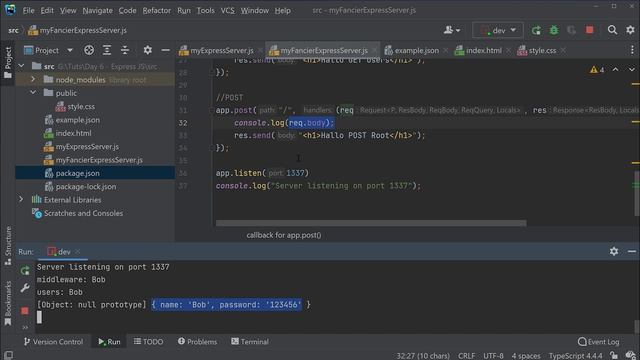Viewport: 640px width, 360px height.
Task: Click CRLF line separator in status bar
Action: [466, 356]
